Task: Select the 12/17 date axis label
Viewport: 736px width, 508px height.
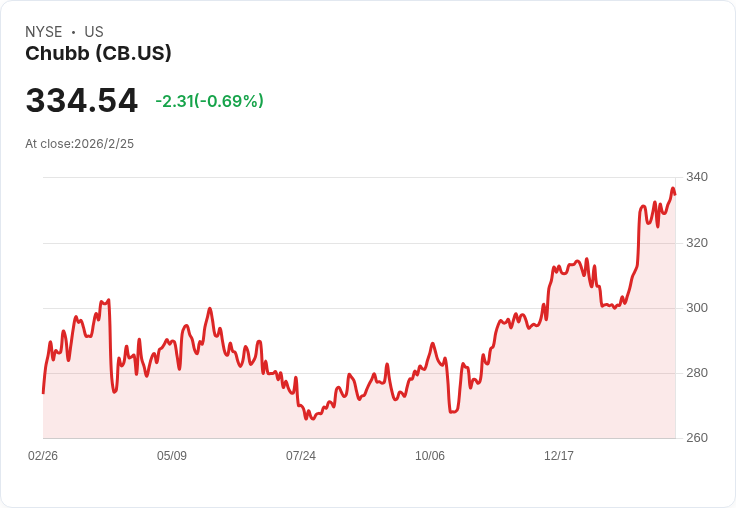Action: [559, 456]
